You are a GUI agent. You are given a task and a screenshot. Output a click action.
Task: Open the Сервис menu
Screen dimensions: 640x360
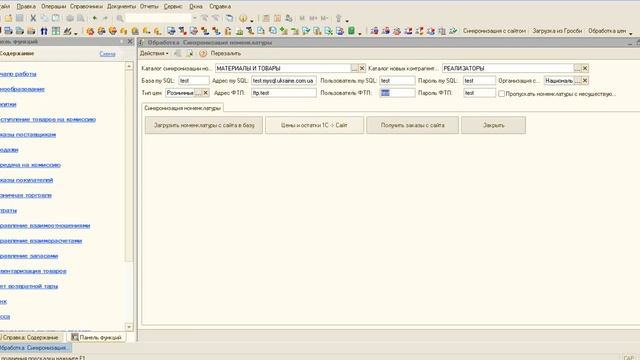(173, 7)
